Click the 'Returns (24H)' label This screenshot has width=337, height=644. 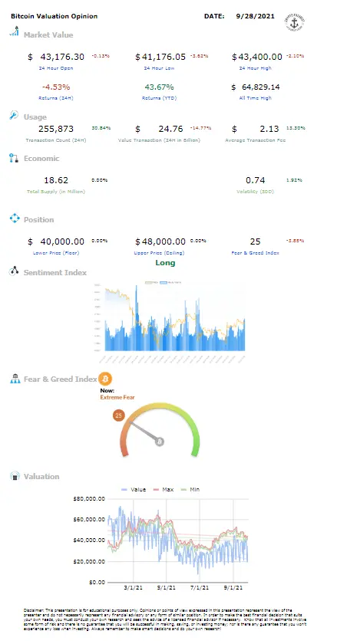tap(58, 98)
